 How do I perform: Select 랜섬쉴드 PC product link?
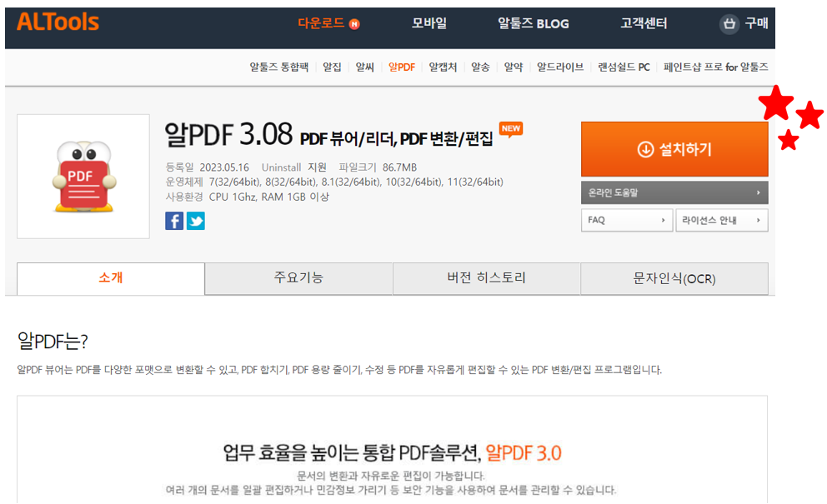(624, 67)
